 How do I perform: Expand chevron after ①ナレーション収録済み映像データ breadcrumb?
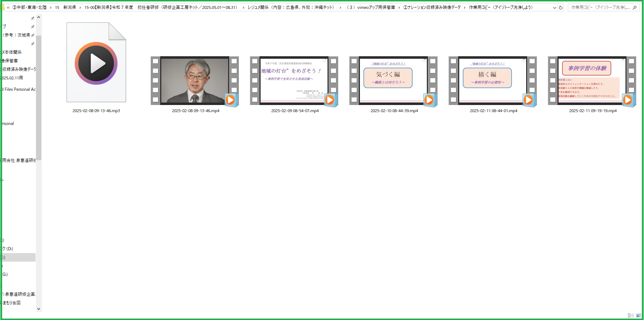[x=465, y=7]
